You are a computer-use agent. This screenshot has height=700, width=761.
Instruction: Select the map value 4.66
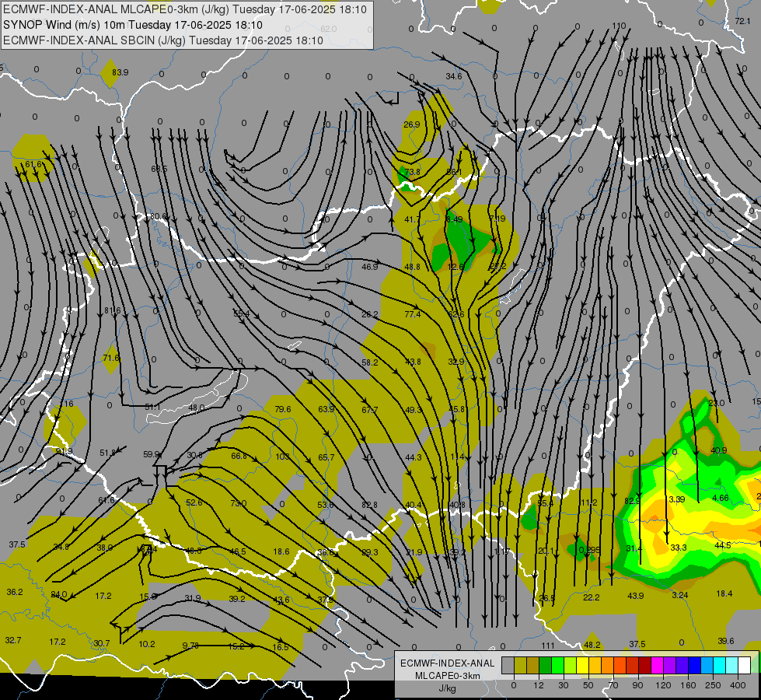pyautogui.click(x=721, y=498)
